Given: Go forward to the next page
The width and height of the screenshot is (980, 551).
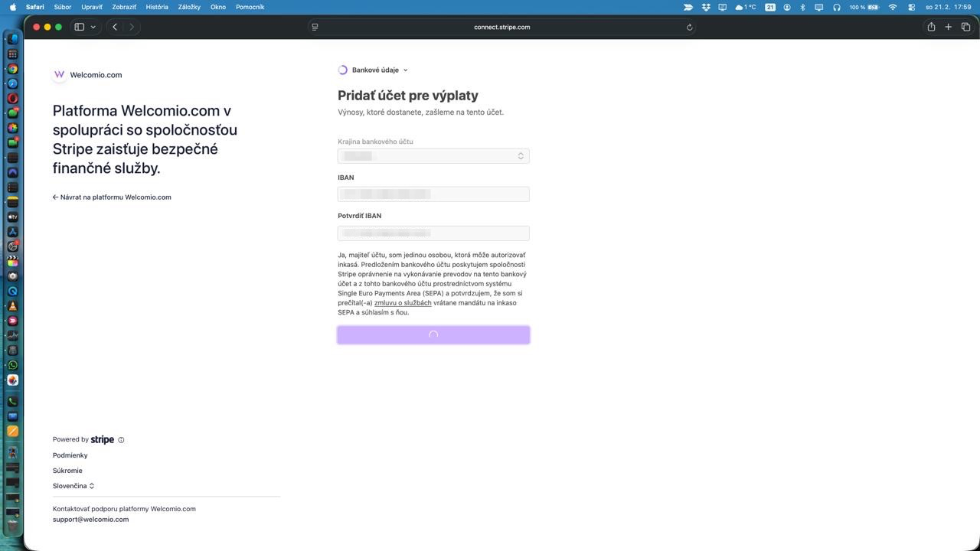Looking at the screenshot, I should coord(132,27).
